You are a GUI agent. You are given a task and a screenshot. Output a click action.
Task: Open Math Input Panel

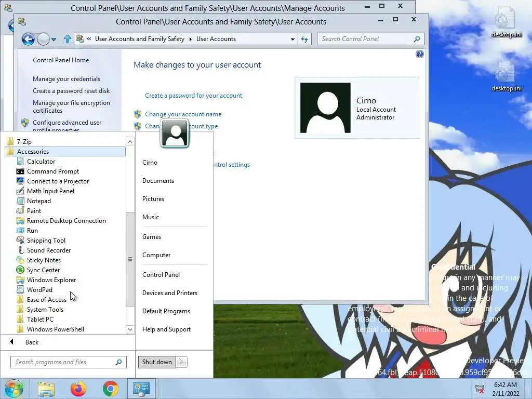(x=50, y=191)
